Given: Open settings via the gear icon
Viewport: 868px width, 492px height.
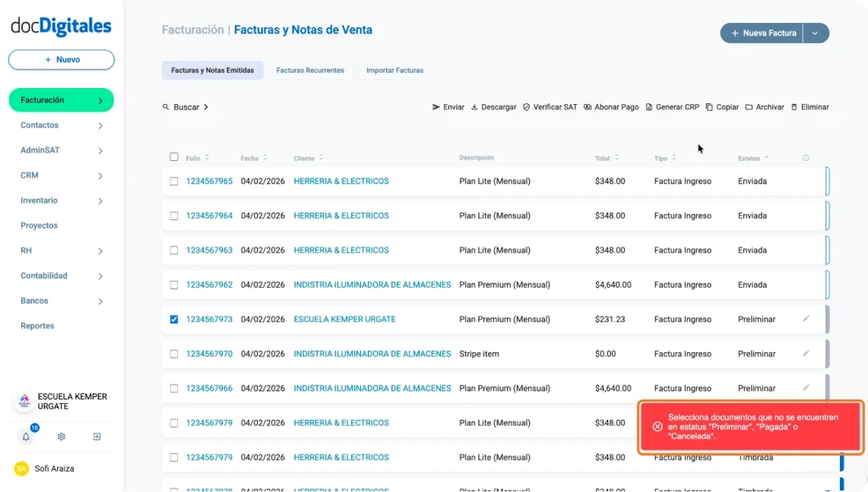Looking at the screenshot, I should coord(61,437).
